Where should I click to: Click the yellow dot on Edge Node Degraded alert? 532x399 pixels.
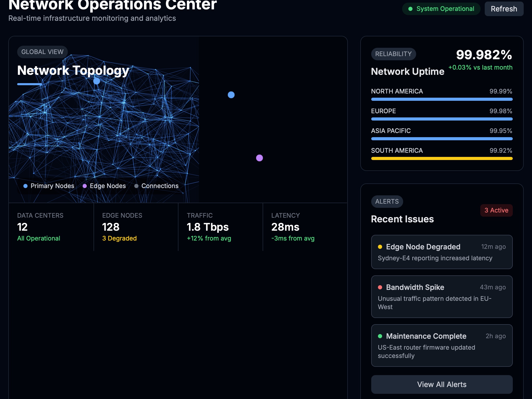pos(380,247)
